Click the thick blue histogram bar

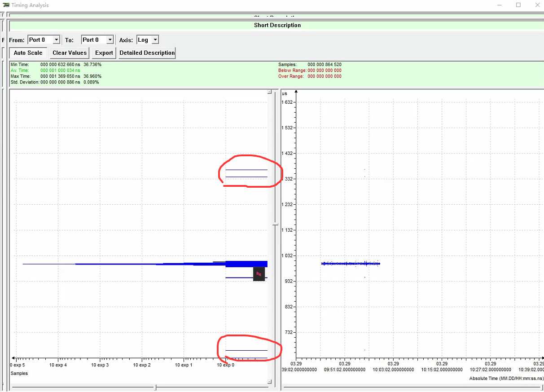[246, 264]
